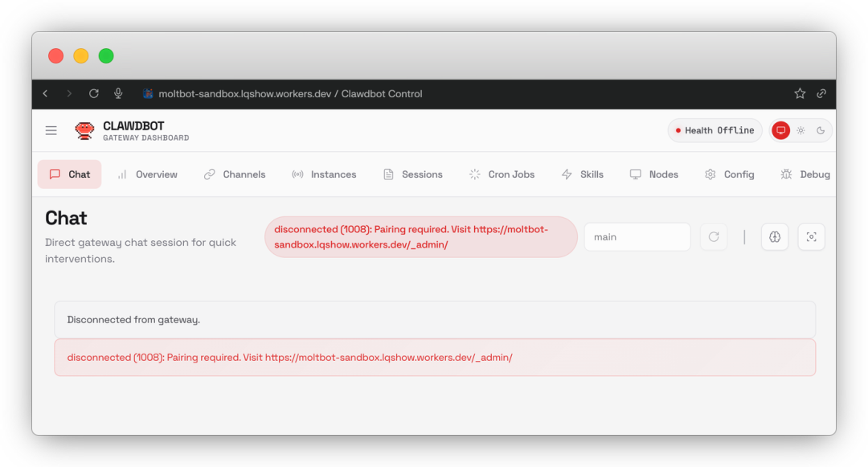Open the Cron Jobs tab
Screen dimensions: 868x467
point(502,174)
